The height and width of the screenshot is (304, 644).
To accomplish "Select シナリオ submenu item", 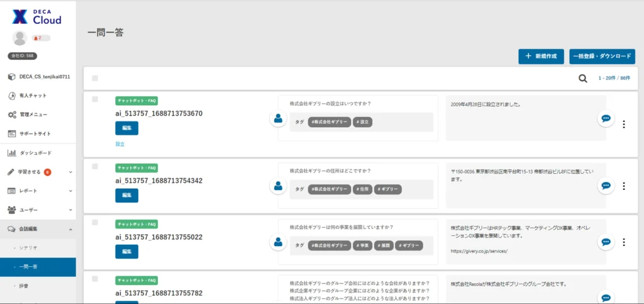I will point(29,248).
